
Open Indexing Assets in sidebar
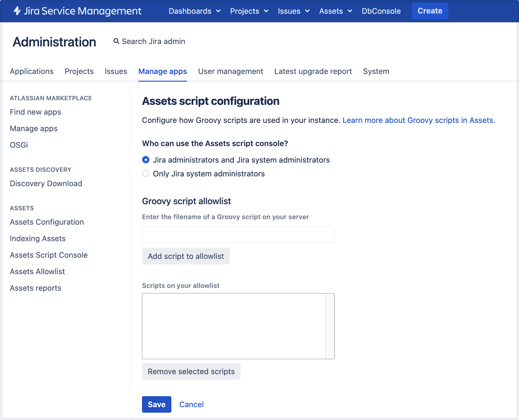(38, 238)
